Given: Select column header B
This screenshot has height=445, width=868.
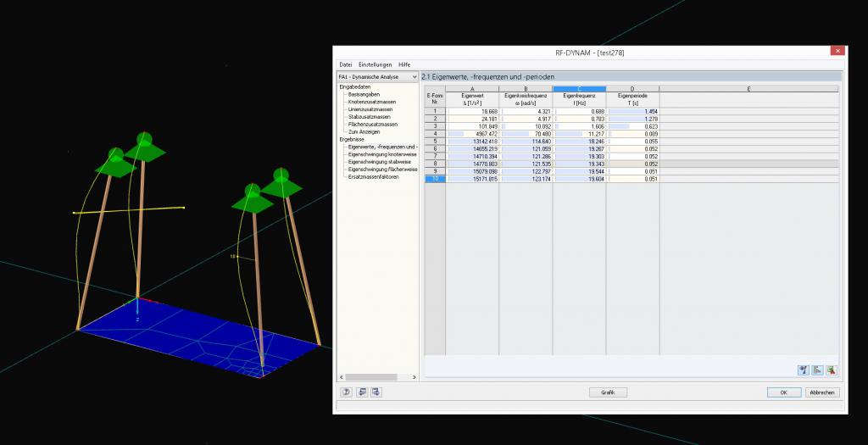Looking at the screenshot, I should click(526, 88).
